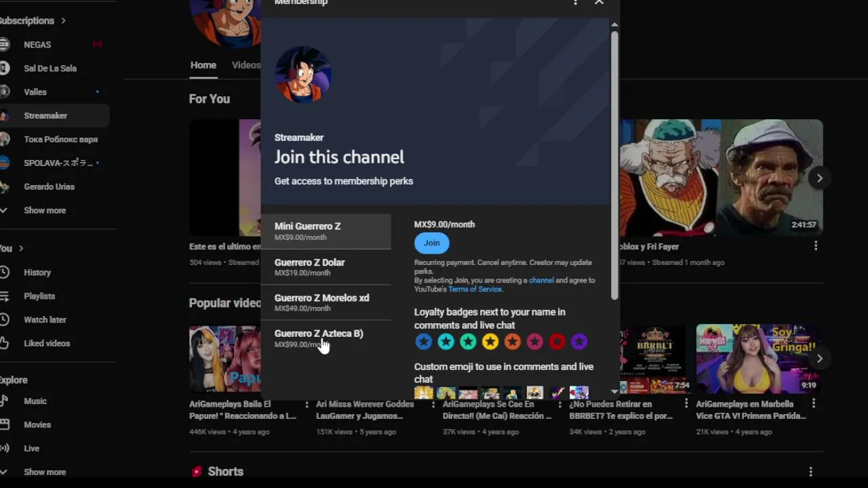Select the Guerrero Z Azteca B) tier
This screenshot has width=868, height=488.
(x=326, y=338)
